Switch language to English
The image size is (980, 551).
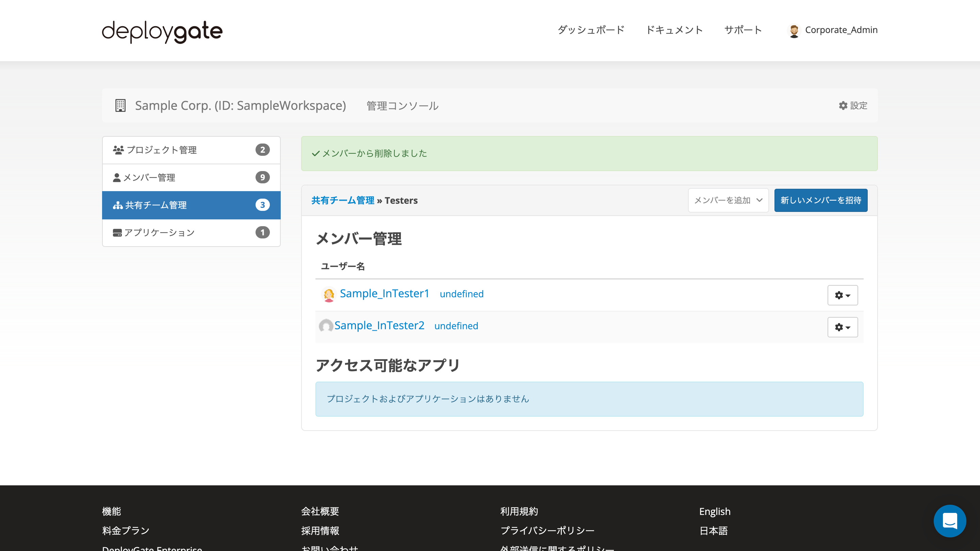715,512
